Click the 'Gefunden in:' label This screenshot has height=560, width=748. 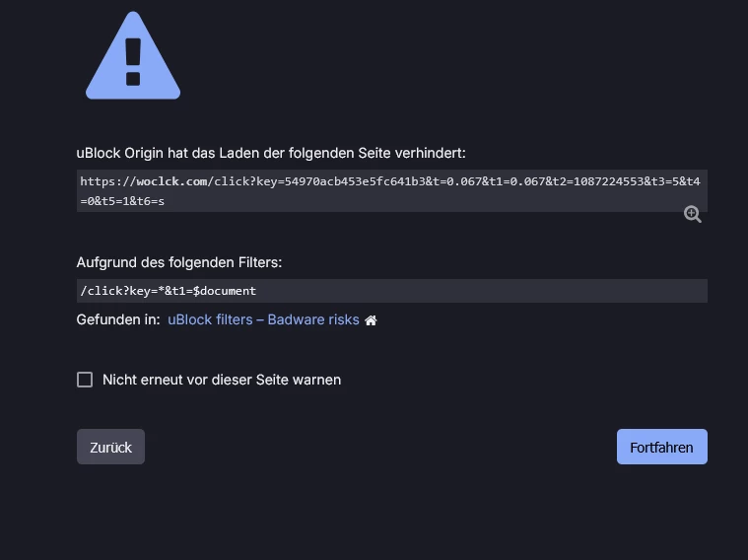(x=118, y=320)
